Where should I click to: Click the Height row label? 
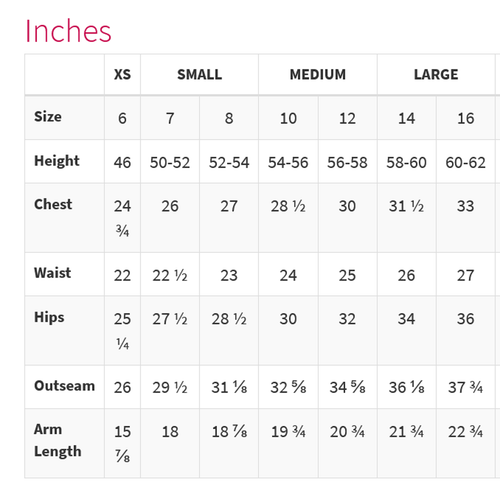[x=57, y=161]
